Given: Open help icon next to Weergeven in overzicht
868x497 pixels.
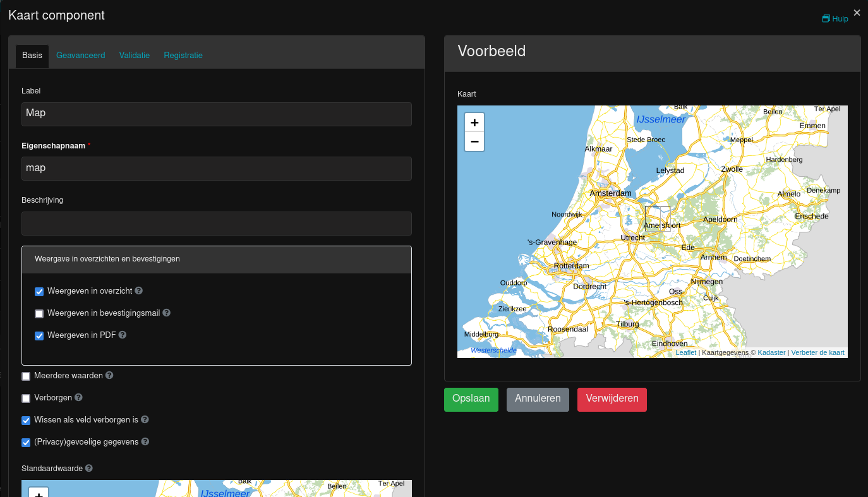Looking at the screenshot, I should coord(138,291).
